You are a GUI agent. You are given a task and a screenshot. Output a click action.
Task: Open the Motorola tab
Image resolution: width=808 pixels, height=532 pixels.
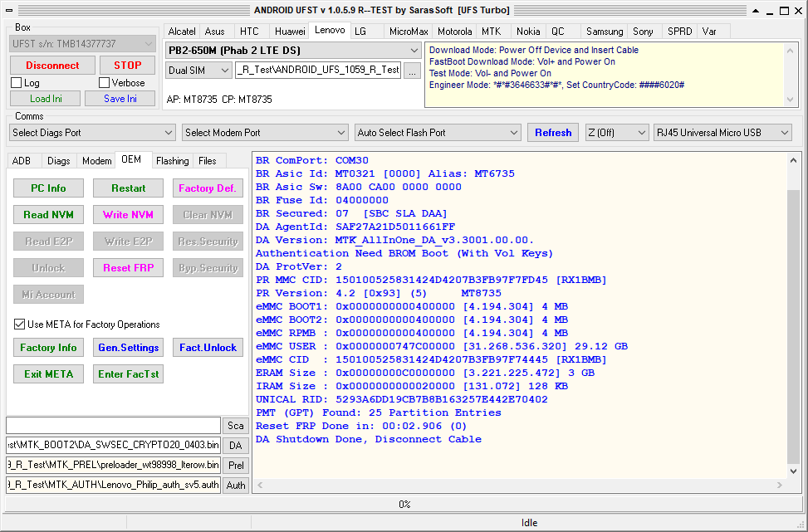[x=454, y=32]
